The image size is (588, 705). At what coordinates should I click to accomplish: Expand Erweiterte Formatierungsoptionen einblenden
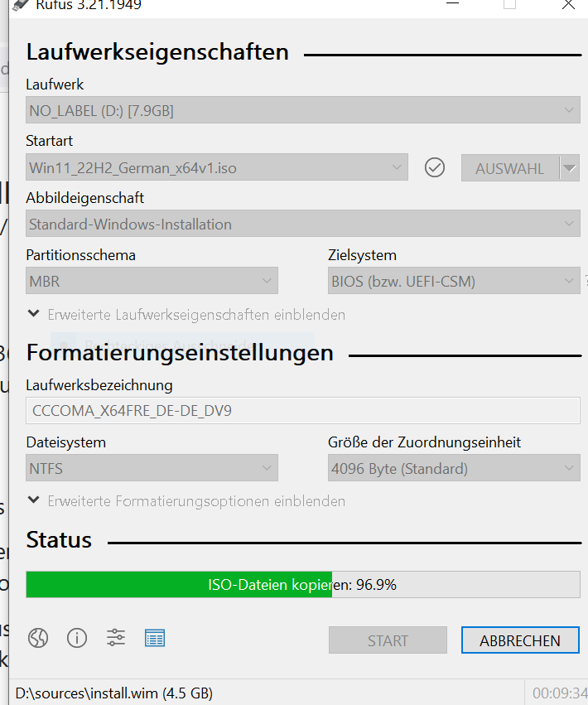(x=186, y=501)
